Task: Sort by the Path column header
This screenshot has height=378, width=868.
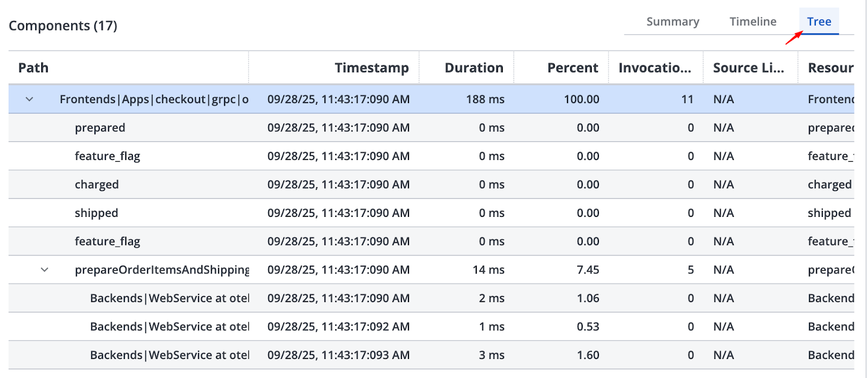Action: (x=34, y=68)
